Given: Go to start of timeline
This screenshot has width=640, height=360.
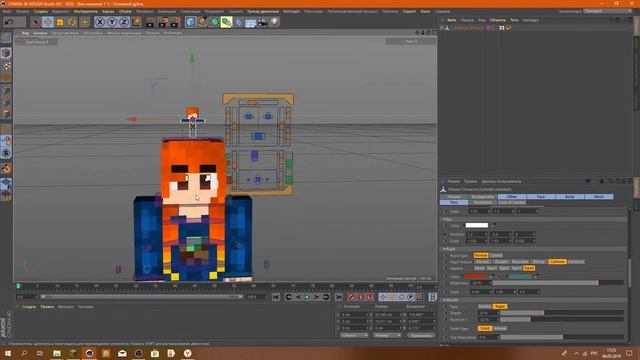Looking at the screenshot, I should (x=276, y=297).
